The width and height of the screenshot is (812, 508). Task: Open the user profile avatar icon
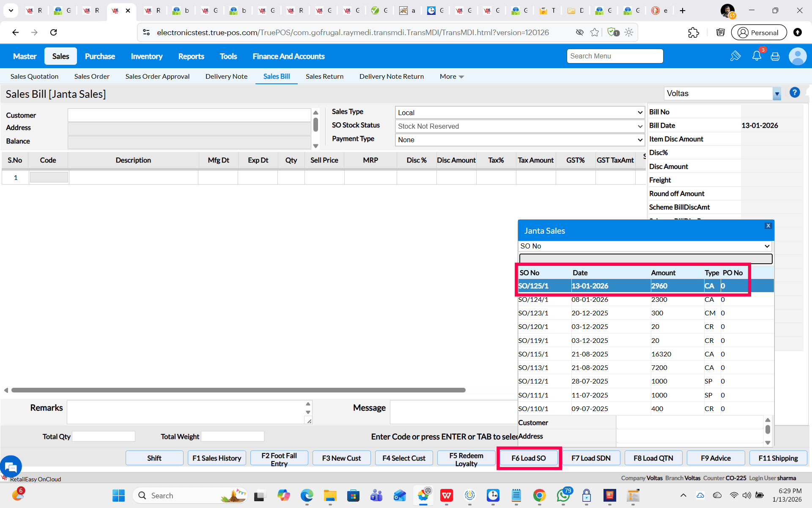click(x=797, y=56)
